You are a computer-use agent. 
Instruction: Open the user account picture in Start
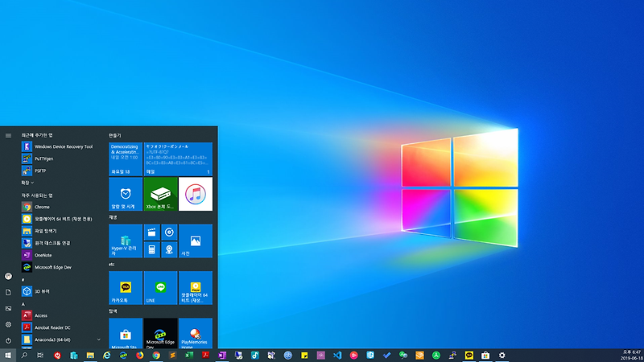[8, 276]
